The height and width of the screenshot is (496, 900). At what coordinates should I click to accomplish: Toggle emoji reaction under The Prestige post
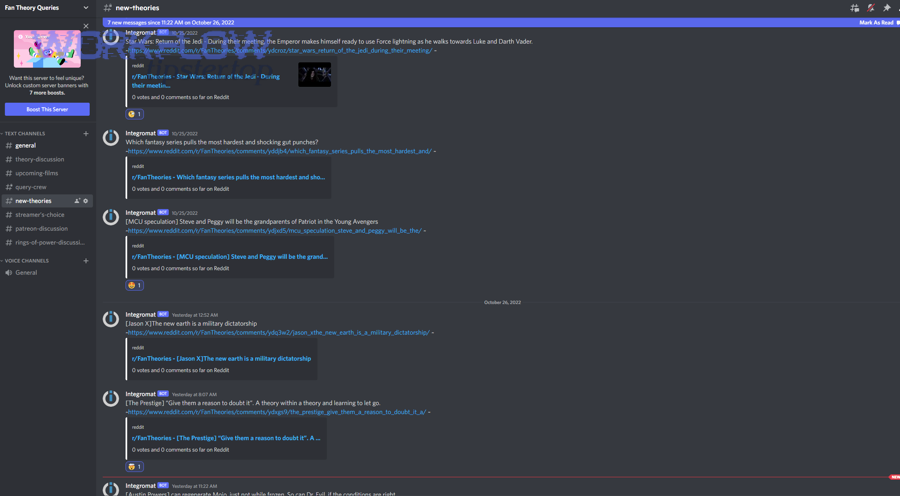coord(135,467)
